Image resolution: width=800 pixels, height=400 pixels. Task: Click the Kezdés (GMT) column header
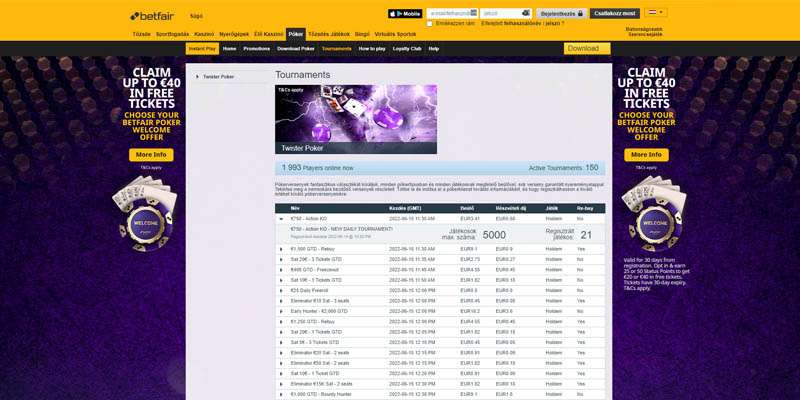[405, 208]
